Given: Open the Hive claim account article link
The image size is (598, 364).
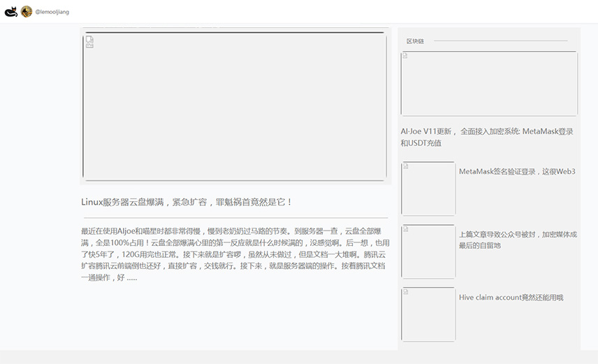Looking at the screenshot, I should 511,298.
